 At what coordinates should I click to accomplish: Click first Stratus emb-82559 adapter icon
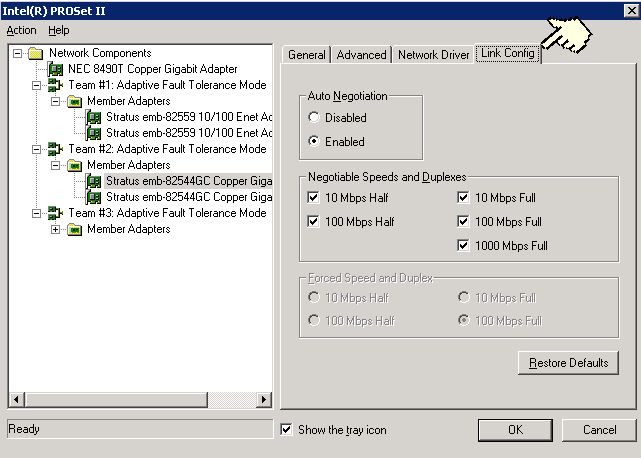(94, 117)
